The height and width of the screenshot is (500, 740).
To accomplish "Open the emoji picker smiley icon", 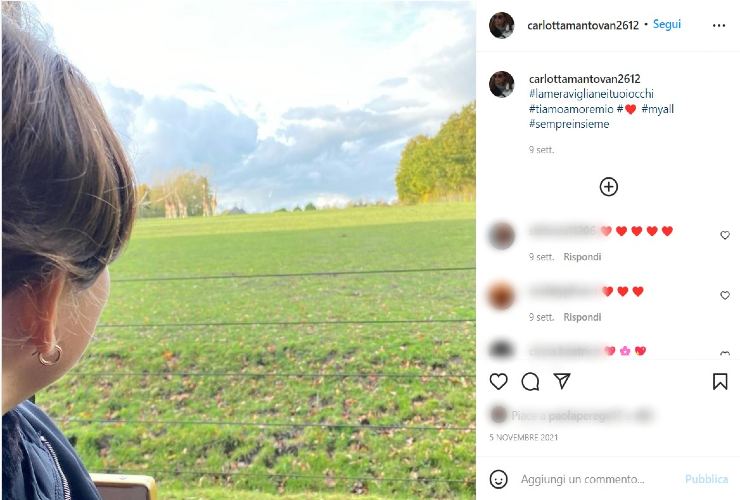I will click(498, 479).
